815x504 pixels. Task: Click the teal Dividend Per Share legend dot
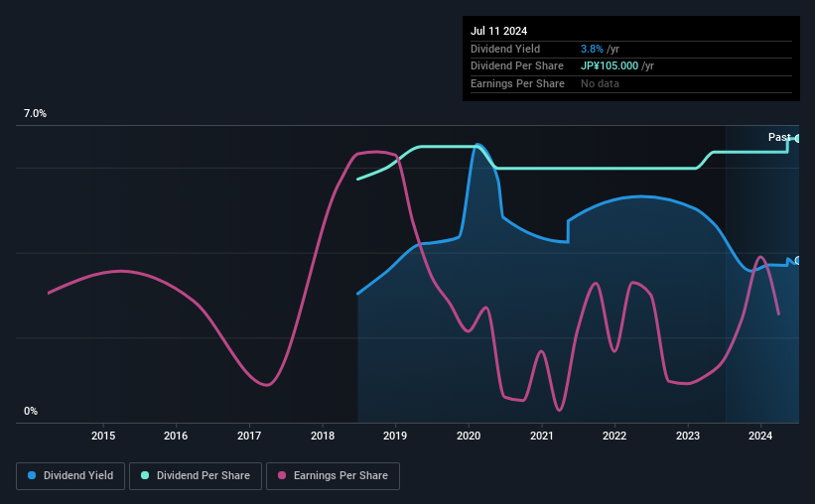[x=145, y=475]
